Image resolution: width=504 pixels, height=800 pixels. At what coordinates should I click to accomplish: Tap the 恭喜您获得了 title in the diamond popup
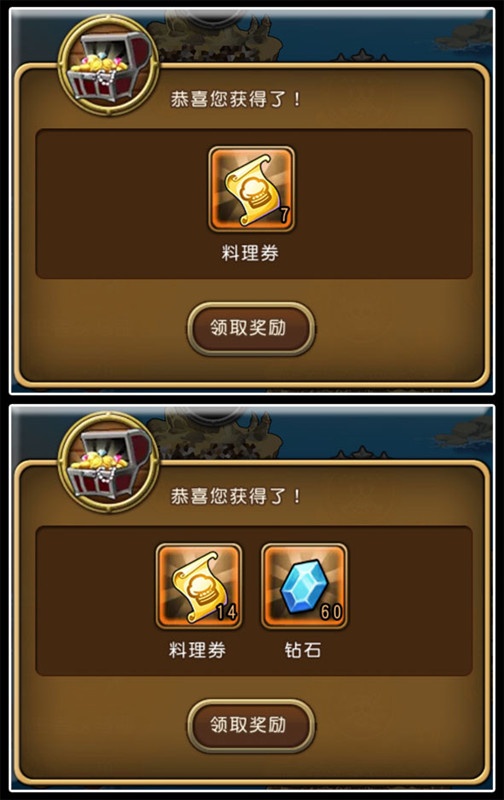[x=236, y=496]
